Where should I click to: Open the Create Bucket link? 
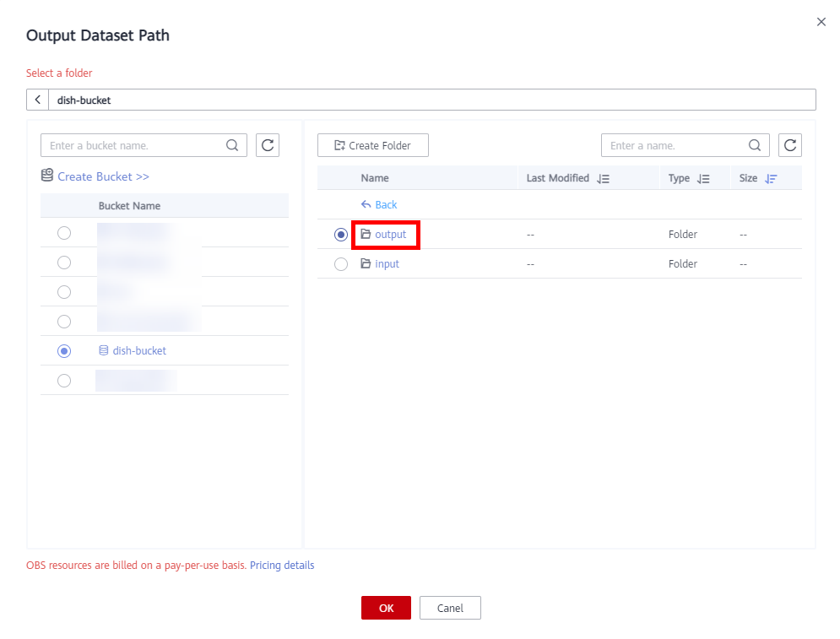point(103,176)
